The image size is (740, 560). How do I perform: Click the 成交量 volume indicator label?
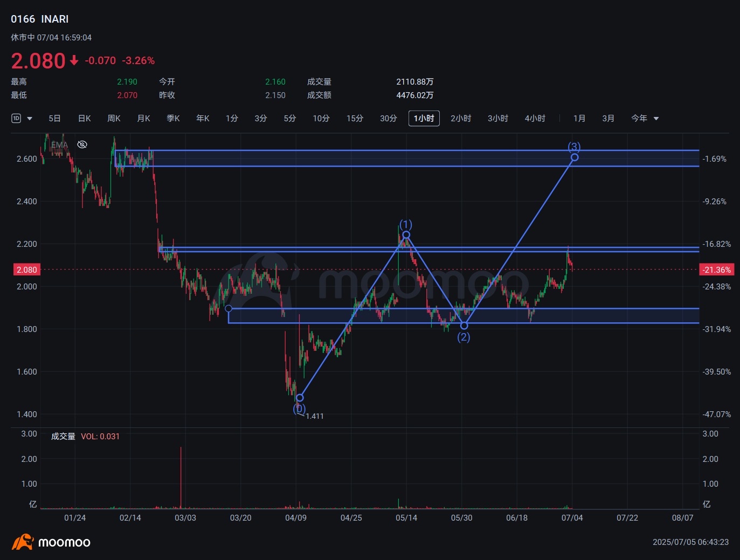pos(63,436)
